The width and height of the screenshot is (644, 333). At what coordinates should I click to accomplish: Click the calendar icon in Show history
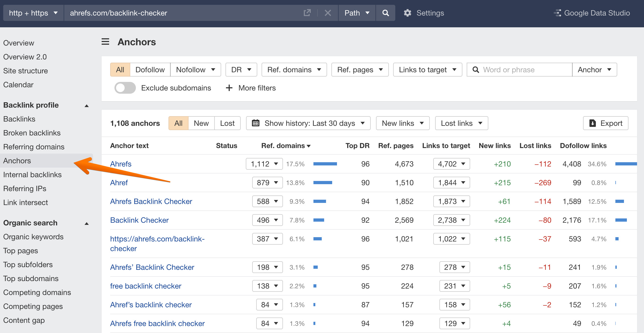tap(256, 123)
